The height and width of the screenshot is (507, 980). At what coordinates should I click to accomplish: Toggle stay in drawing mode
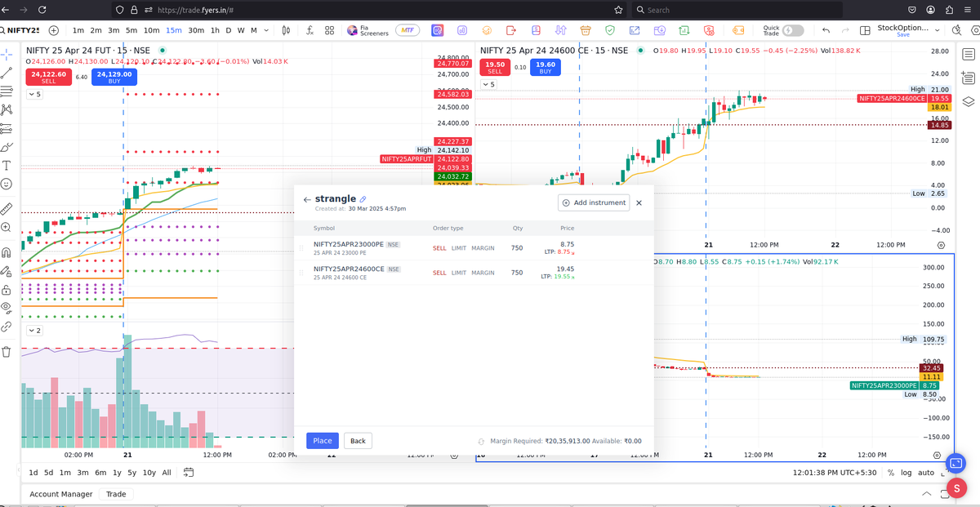[x=7, y=271]
